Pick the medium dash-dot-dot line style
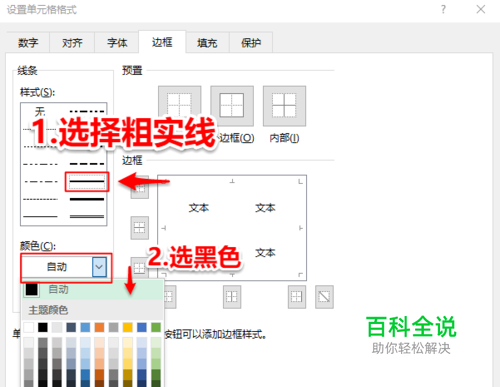The image size is (500, 387). (x=87, y=111)
